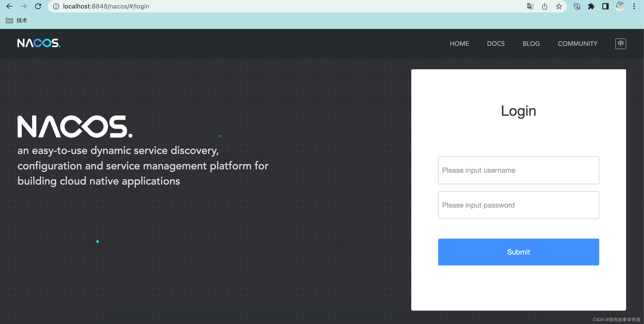The width and height of the screenshot is (644, 324).
Task: Open the Google Translate page icon
Action: point(530,6)
